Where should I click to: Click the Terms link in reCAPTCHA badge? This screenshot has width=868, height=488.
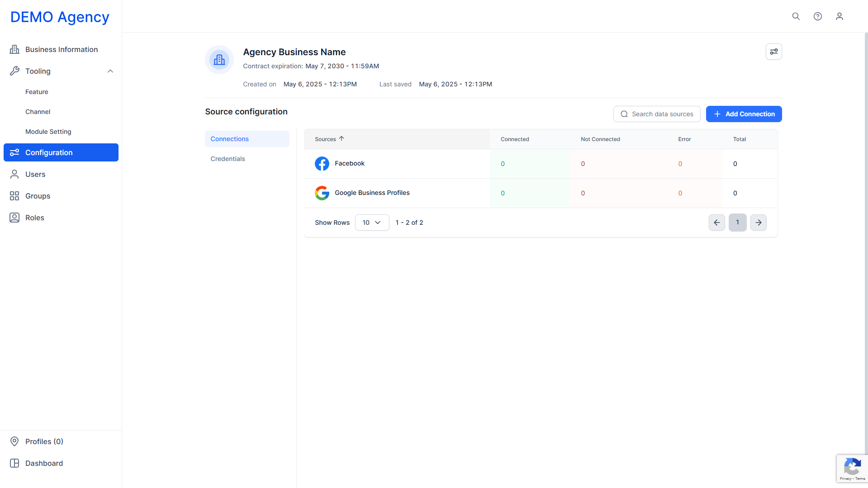point(860,479)
